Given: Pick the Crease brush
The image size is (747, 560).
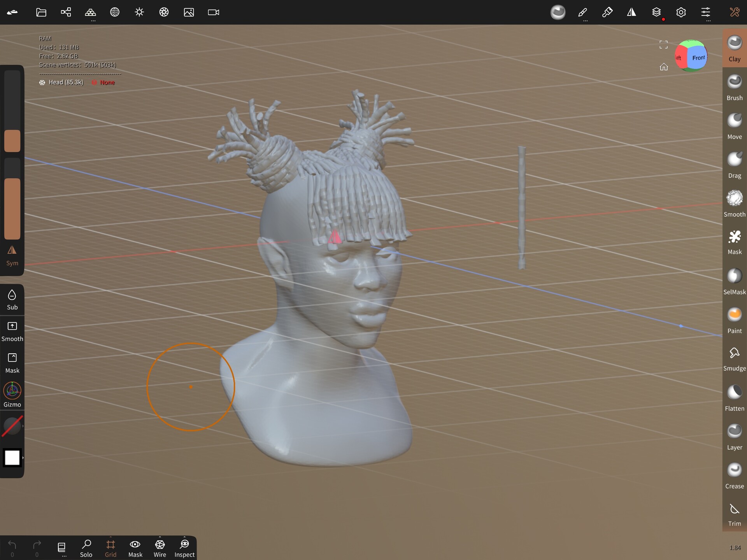Looking at the screenshot, I should click(x=734, y=471).
